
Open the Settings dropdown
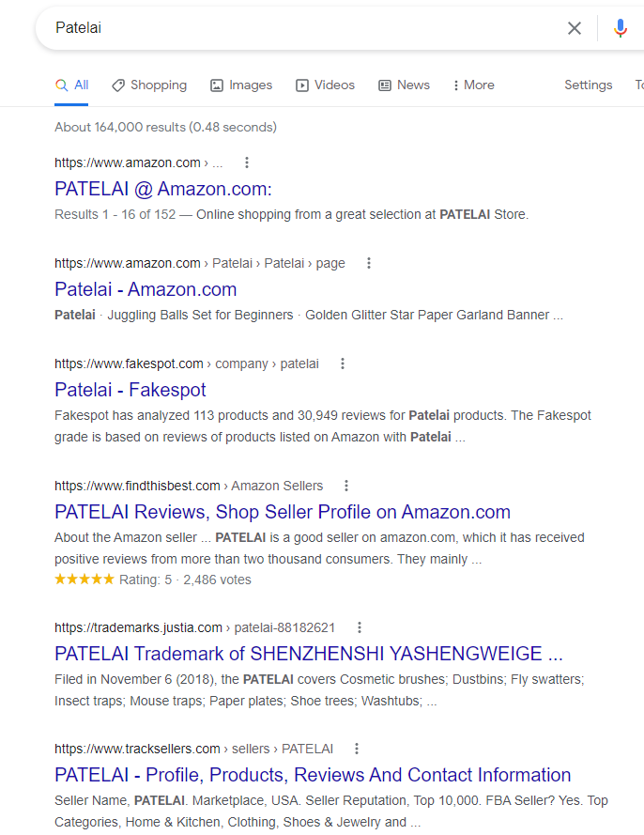(x=588, y=85)
